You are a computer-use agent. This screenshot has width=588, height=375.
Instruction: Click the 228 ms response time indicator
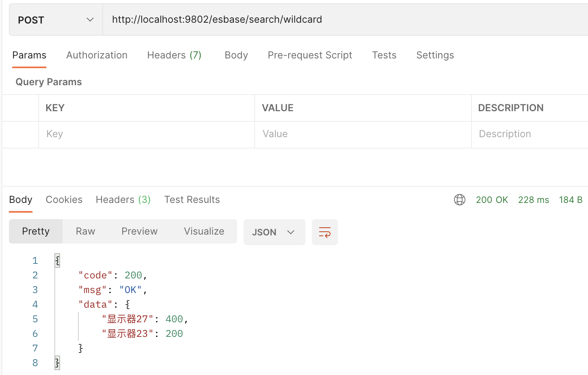(x=534, y=199)
